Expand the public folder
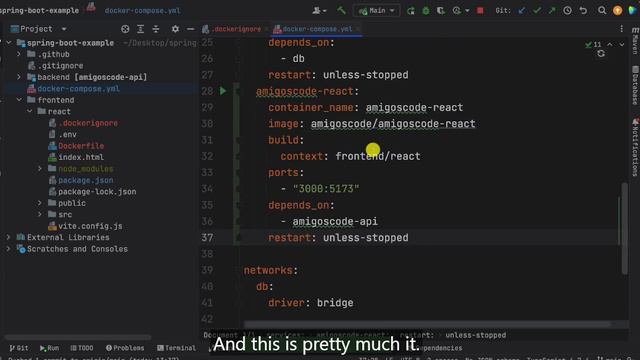The height and width of the screenshot is (360, 640). (40, 203)
